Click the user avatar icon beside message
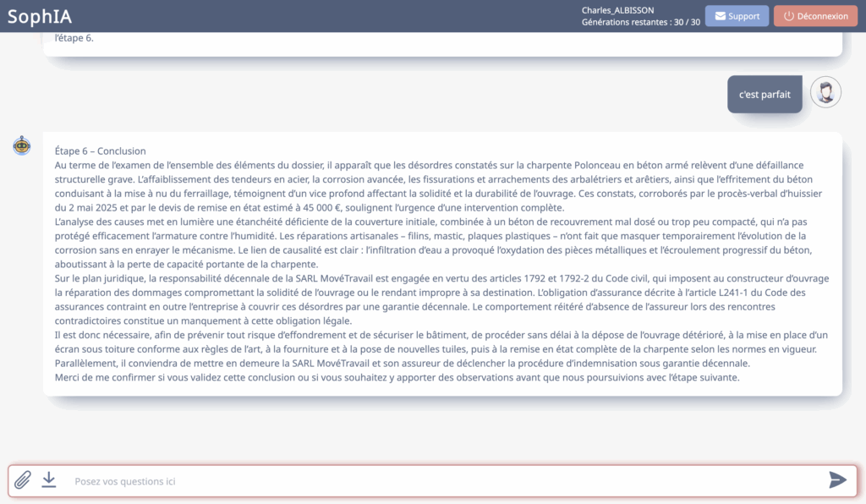Viewport: 866px width, 504px height. point(825,92)
